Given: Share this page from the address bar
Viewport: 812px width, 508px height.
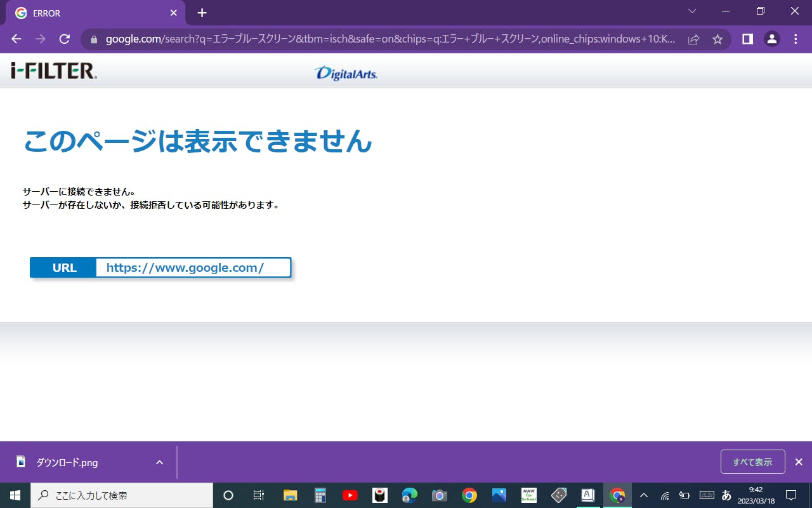Looking at the screenshot, I should point(693,39).
